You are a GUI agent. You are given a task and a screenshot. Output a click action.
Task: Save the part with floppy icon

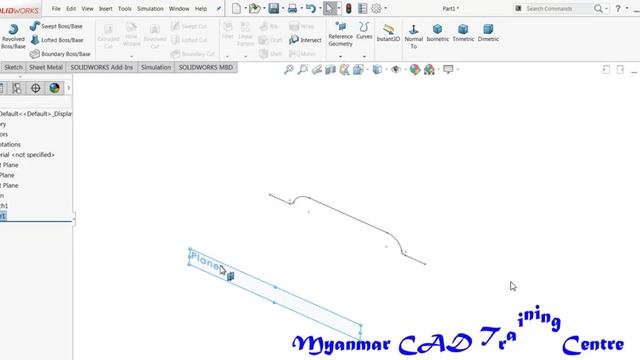273,8
